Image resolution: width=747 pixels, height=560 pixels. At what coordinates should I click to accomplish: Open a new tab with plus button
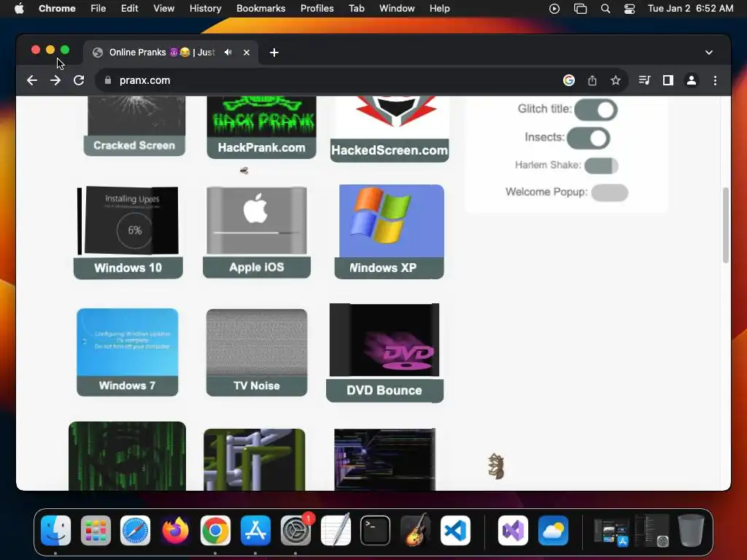[x=274, y=52]
